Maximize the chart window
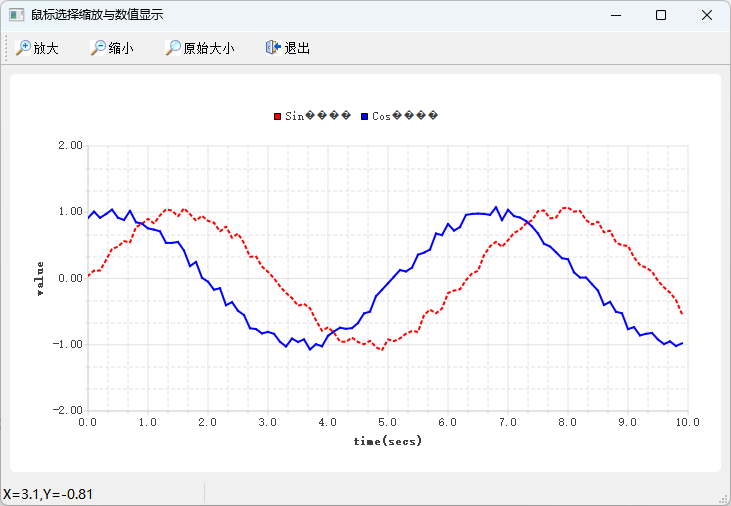The image size is (731, 506). point(661,15)
